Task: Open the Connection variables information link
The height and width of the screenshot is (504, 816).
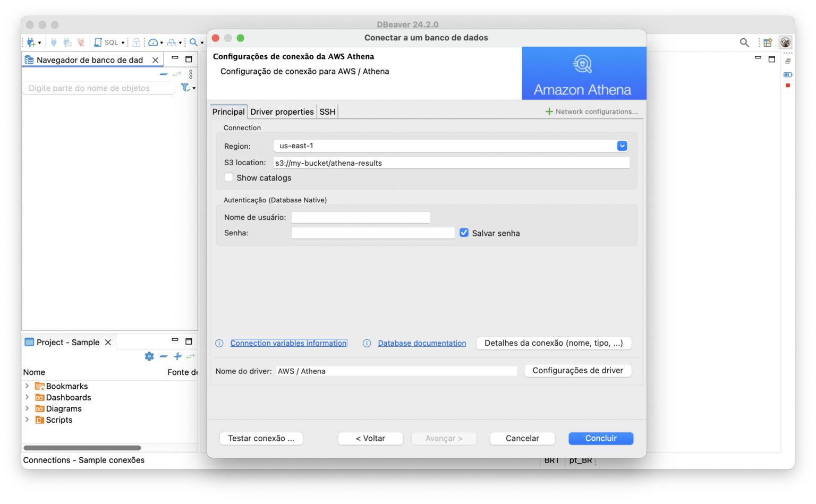Action: (288, 343)
